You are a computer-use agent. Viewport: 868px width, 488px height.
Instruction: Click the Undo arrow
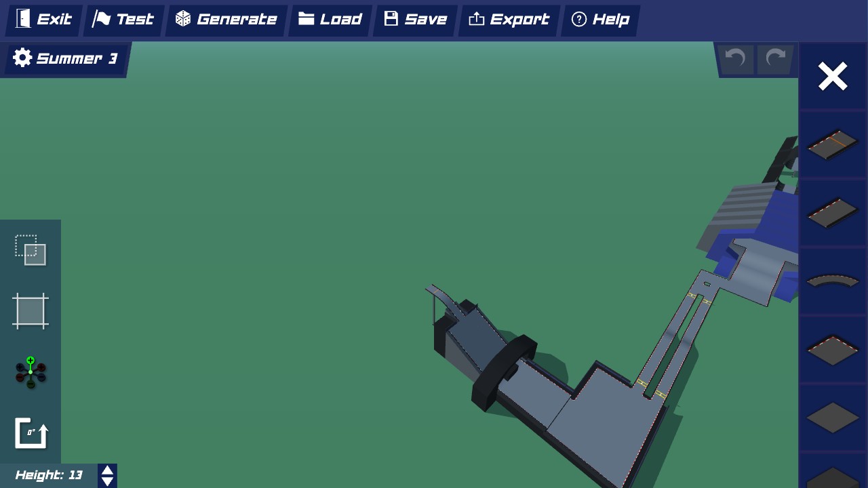(736, 59)
